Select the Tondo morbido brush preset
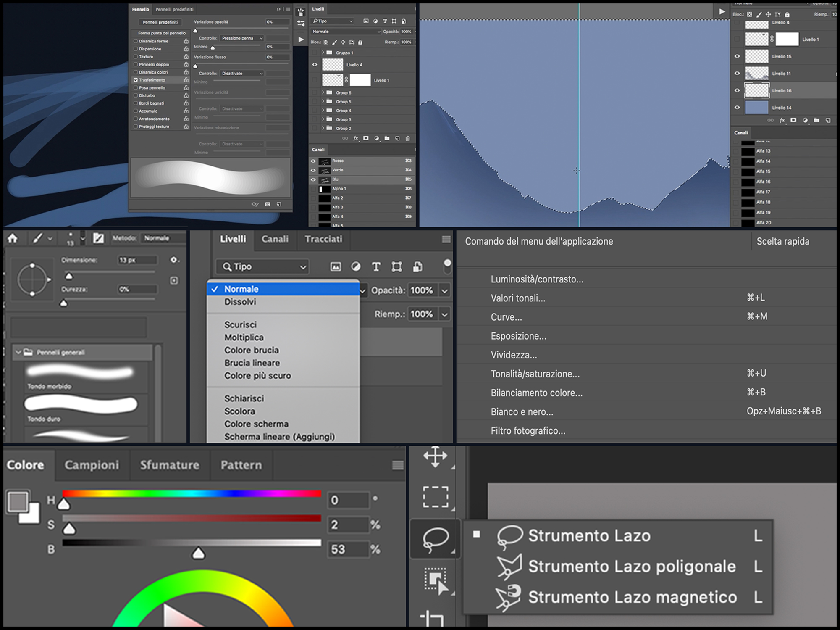The image size is (840, 630). 86,377
